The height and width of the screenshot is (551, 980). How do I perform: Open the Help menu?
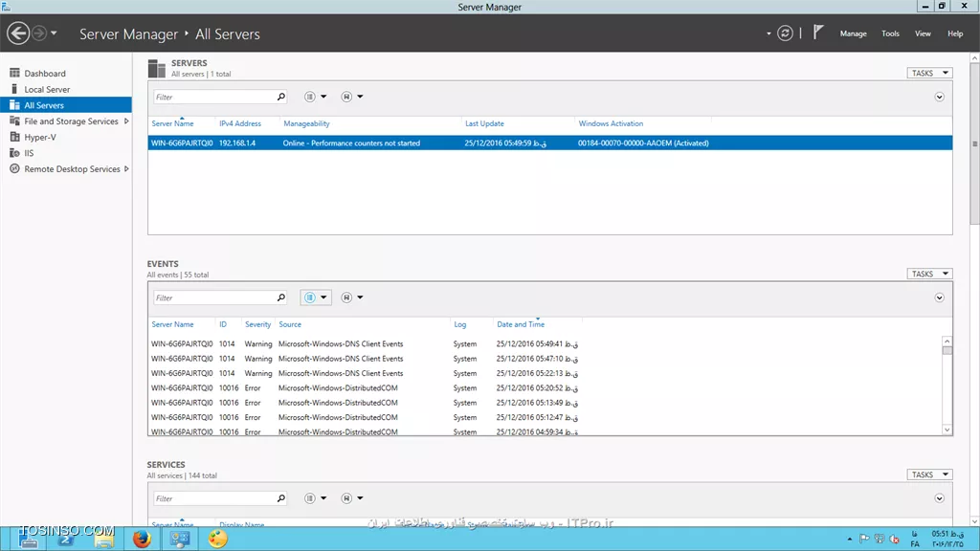tap(955, 33)
